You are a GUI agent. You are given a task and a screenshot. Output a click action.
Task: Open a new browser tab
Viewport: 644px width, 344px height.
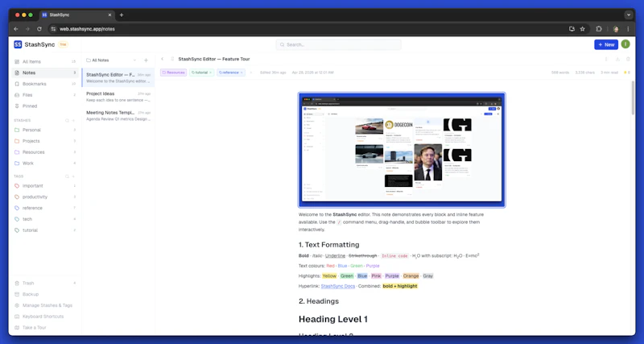pyautogui.click(x=122, y=15)
